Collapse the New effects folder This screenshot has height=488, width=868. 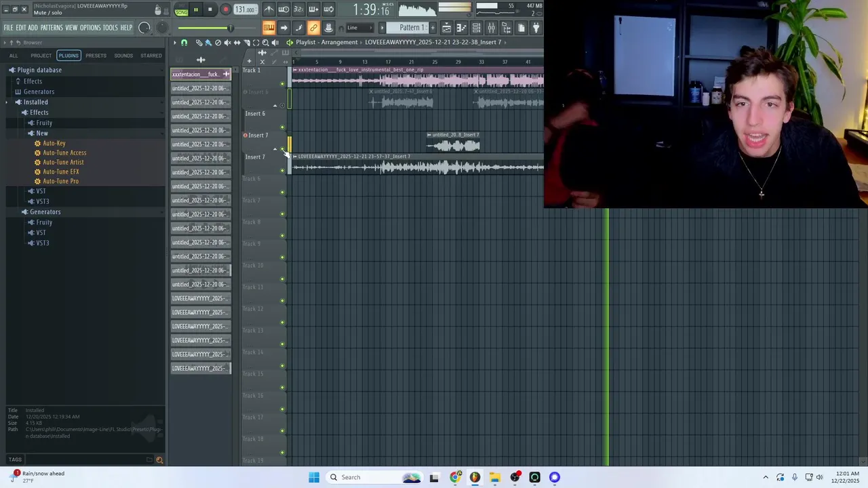coord(42,133)
